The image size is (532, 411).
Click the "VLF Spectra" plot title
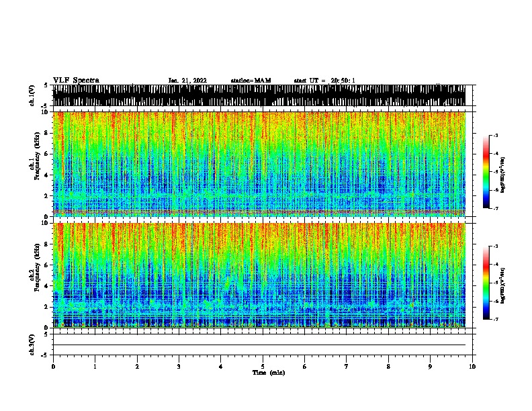(x=76, y=81)
